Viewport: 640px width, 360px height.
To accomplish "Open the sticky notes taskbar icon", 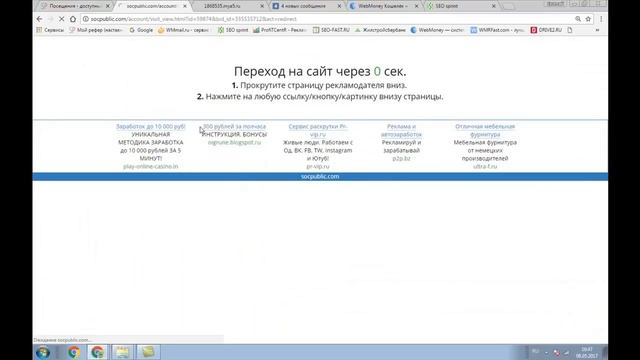I will pyautogui.click(x=148, y=352).
